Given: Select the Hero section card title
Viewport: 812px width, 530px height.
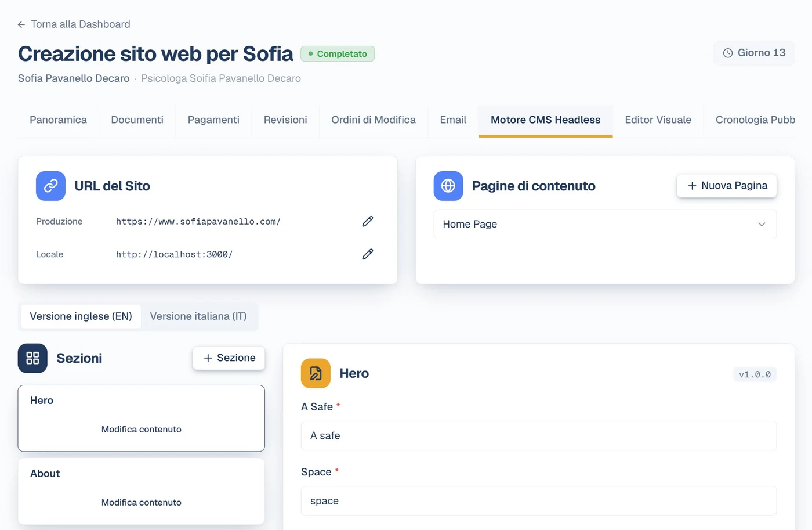Looking at the screenshot, I should 42,401.
